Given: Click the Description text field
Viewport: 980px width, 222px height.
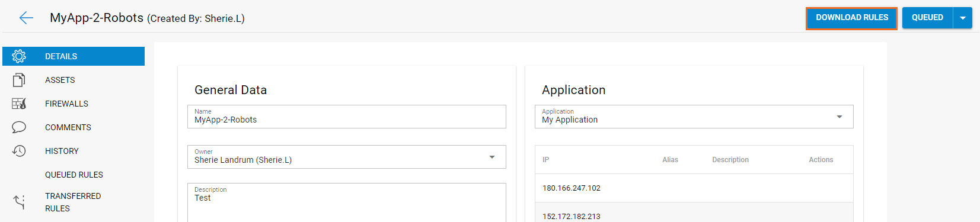Looking at the screenshot, I should click(347, 202).
